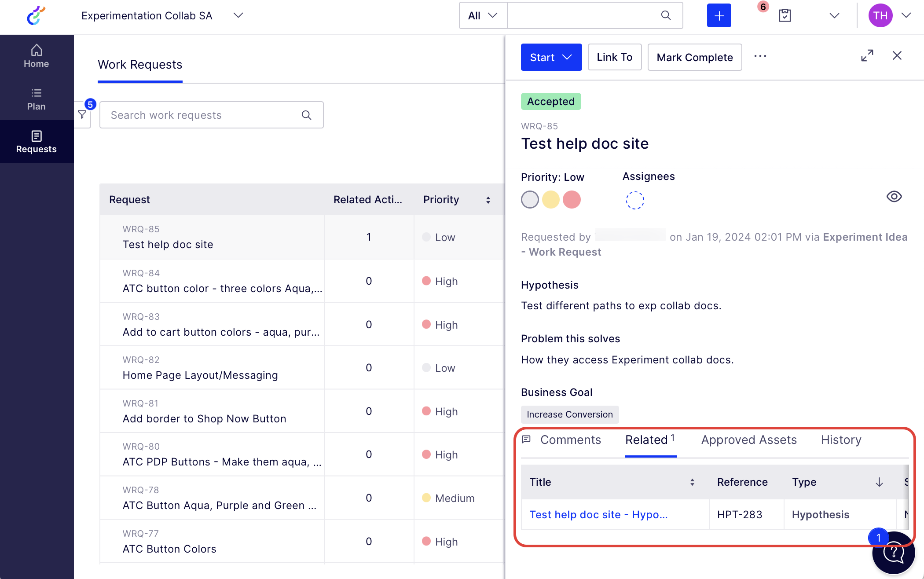The image size is (924, 579).
Task: Open the clipboard tasks icon
Action: 785,16
